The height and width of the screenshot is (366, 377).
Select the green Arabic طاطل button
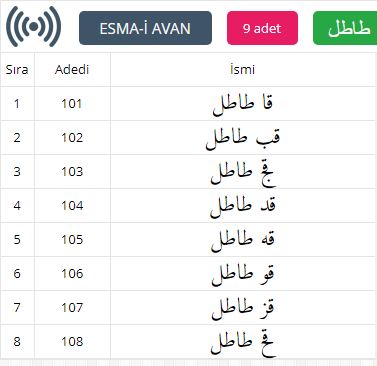(x=345, y=28)
